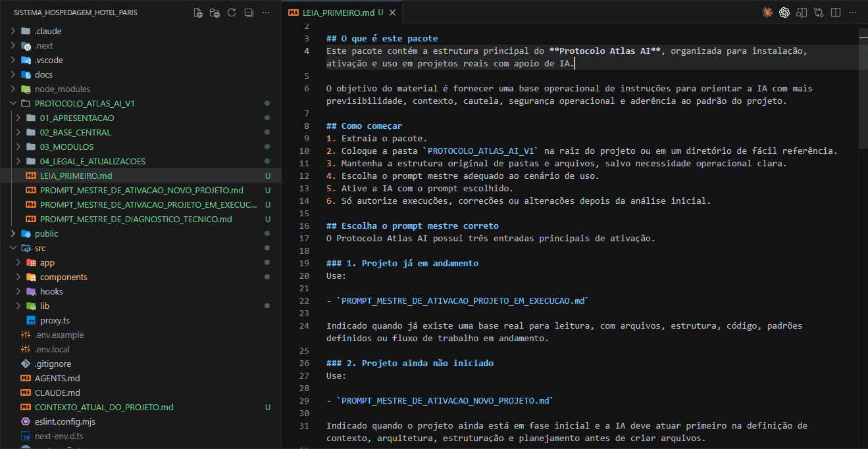Click the TypeScript icon beside proxy.ts

pos(31,320)
